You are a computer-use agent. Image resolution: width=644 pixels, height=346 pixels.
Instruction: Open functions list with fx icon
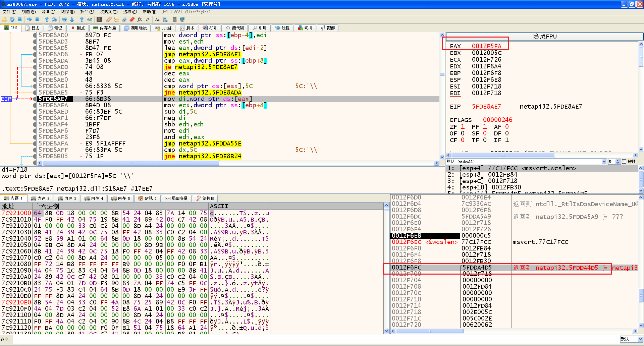(x=140, y=19)
